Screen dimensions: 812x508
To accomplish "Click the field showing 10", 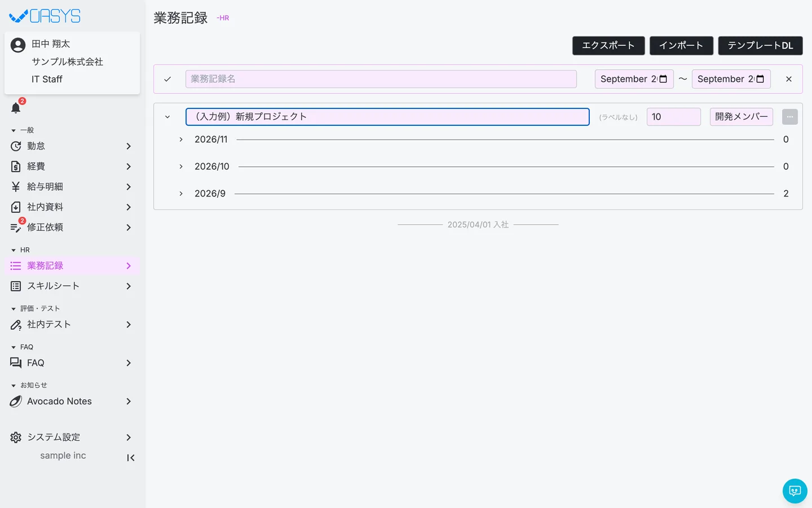I will tap(674, 117).
